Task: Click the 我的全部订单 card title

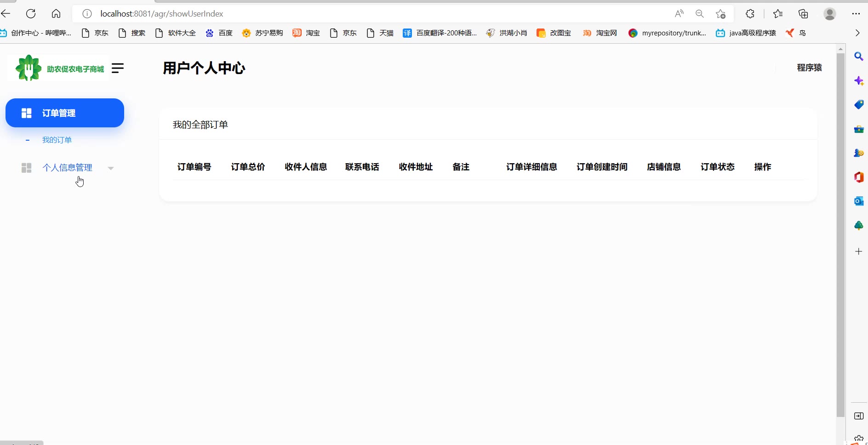Action: [200, 125]
